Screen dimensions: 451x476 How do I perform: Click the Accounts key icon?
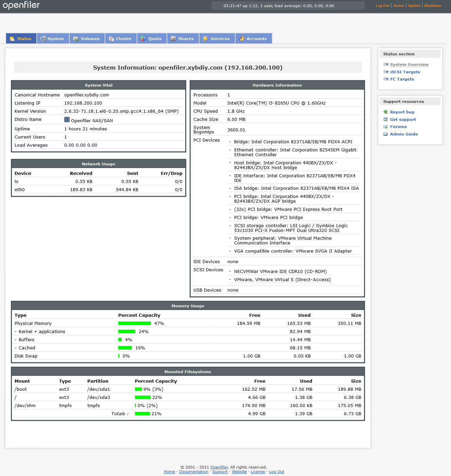[242, 38]
